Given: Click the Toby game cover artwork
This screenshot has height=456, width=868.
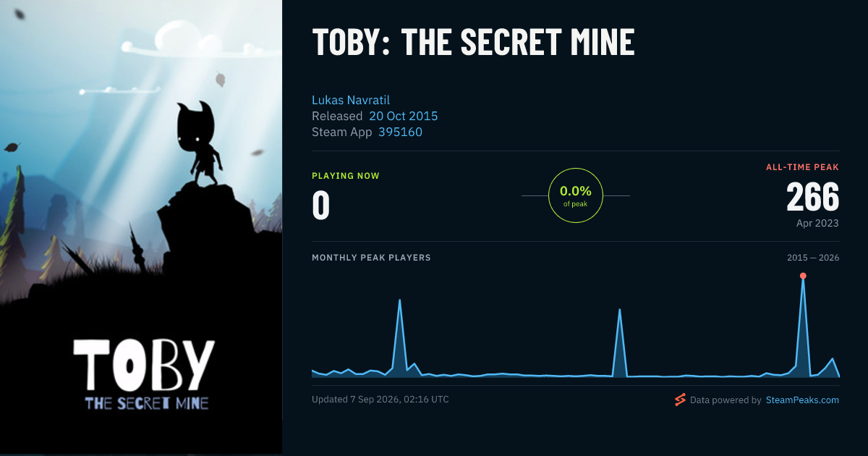Looking at the screenshot, I should click(141, 227).
